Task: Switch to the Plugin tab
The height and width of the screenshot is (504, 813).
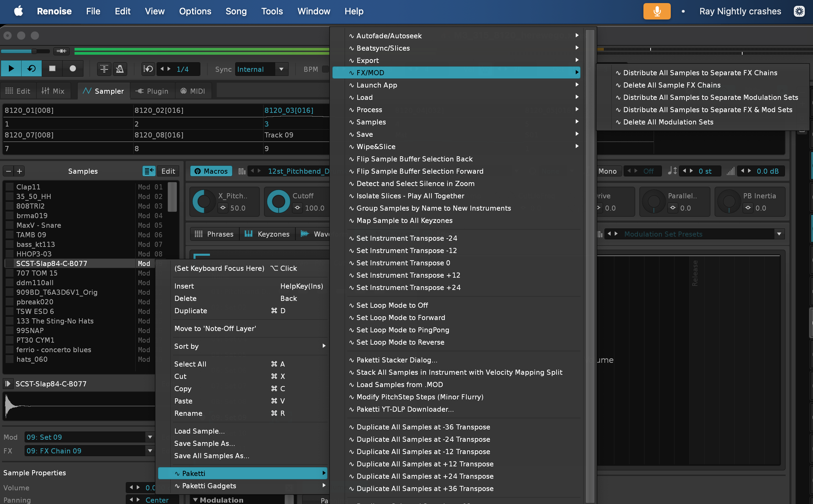Action: 152,91
